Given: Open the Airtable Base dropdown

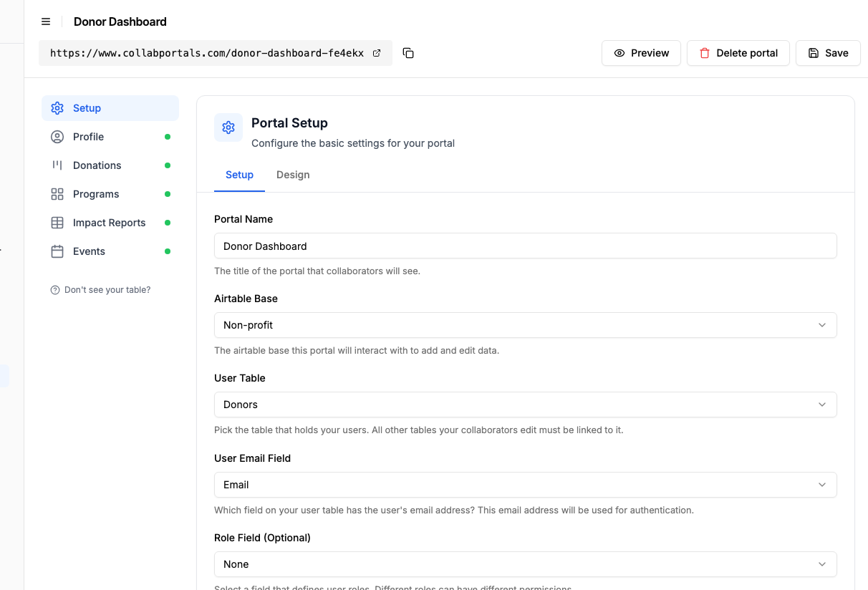Looking at the screenshot, I should coord(525,325).
